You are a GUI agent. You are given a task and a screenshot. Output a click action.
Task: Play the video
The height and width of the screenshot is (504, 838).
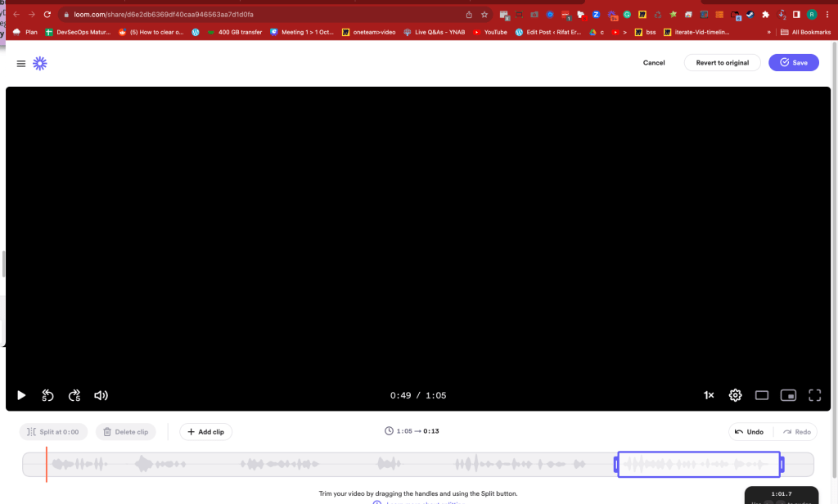(21, 395)
